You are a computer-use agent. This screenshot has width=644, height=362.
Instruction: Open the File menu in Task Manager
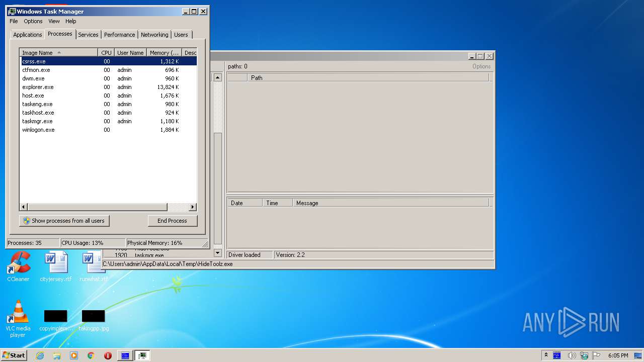pos(14,21)
